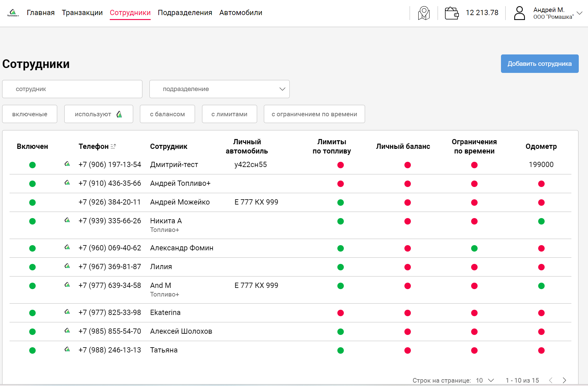This screenshot has height=386, width=588.
Task: Apply the 'с балансом' filter
Action: coord(167,114)
